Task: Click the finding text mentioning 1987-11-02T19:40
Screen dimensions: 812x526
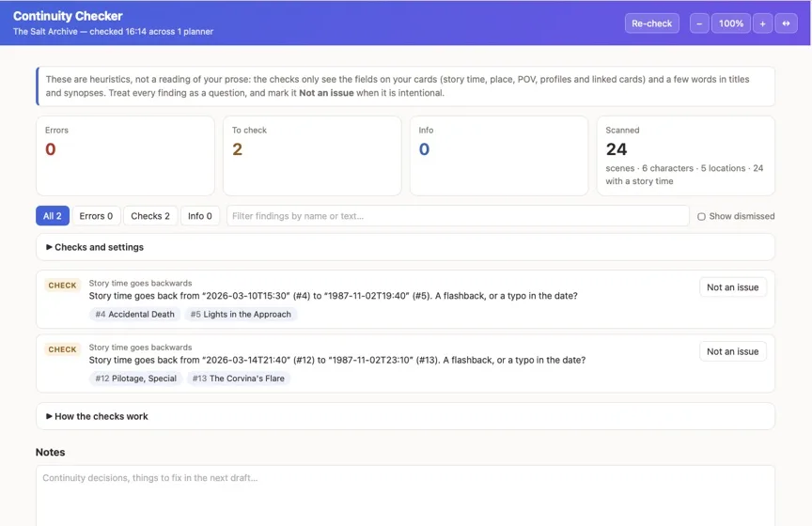Action: tap(333, 296)
